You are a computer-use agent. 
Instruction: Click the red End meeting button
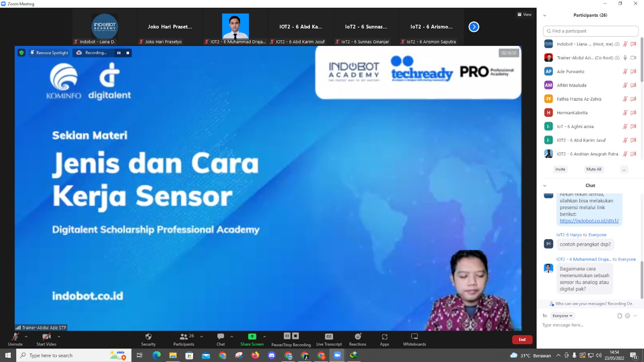pos(522,340)
